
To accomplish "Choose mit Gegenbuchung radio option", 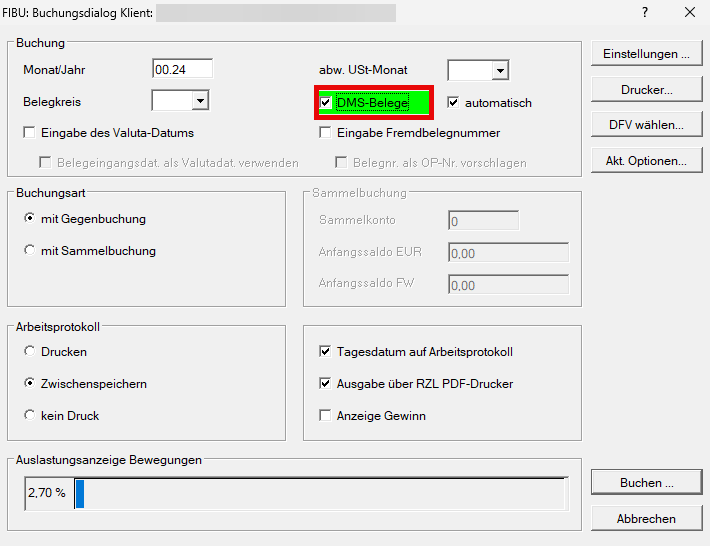I will click(30, 219).
